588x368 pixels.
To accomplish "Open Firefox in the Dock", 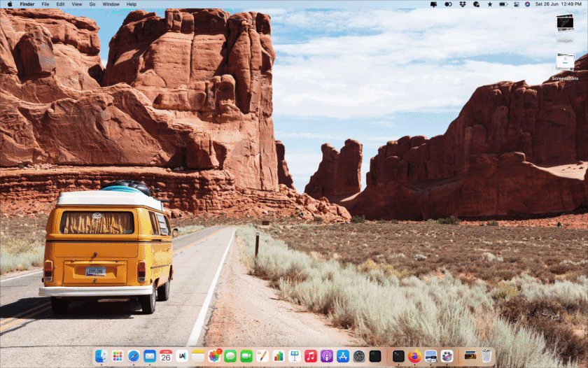I will pos(414,356).
